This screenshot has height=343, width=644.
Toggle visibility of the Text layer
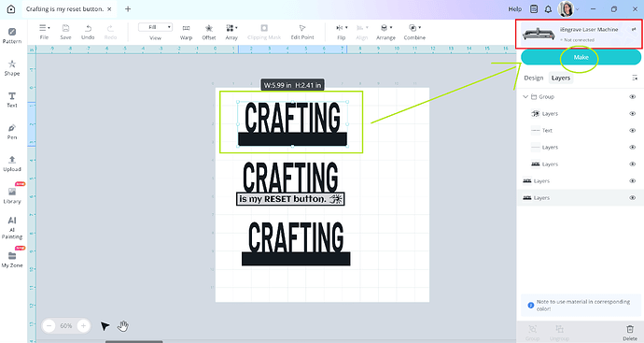click(633, 130)
